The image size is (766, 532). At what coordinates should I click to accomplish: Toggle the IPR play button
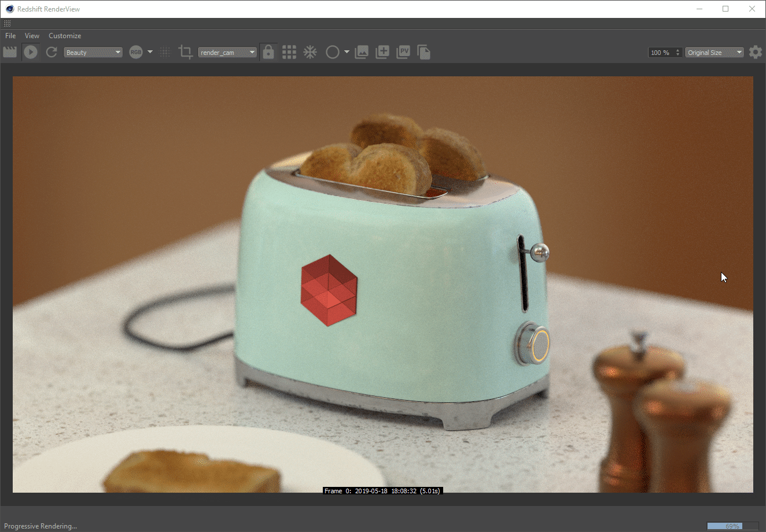click(31, 52)
